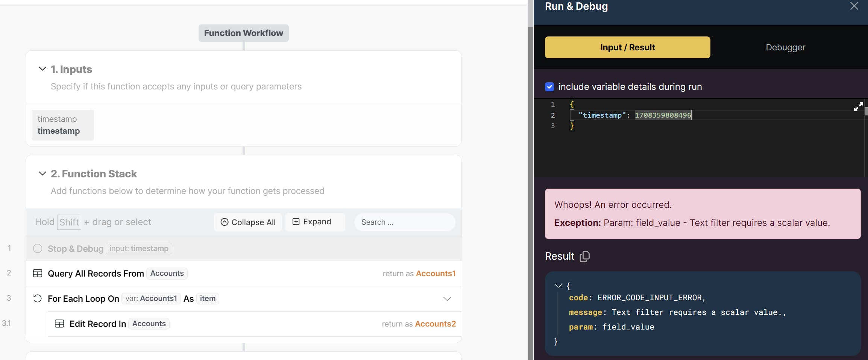Select the Input / Result tab
The image size is (868, 360).
click(x=627, y=47)
